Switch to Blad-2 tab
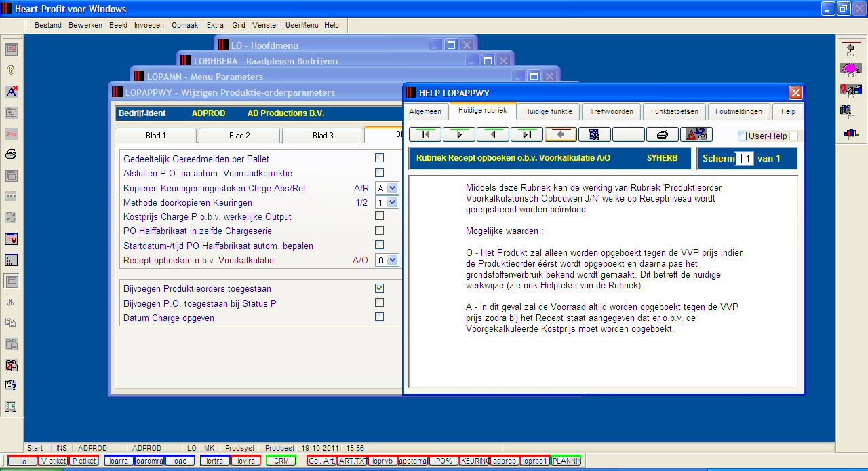This screenshot has width=868, height=471. [x=239, y=136]
